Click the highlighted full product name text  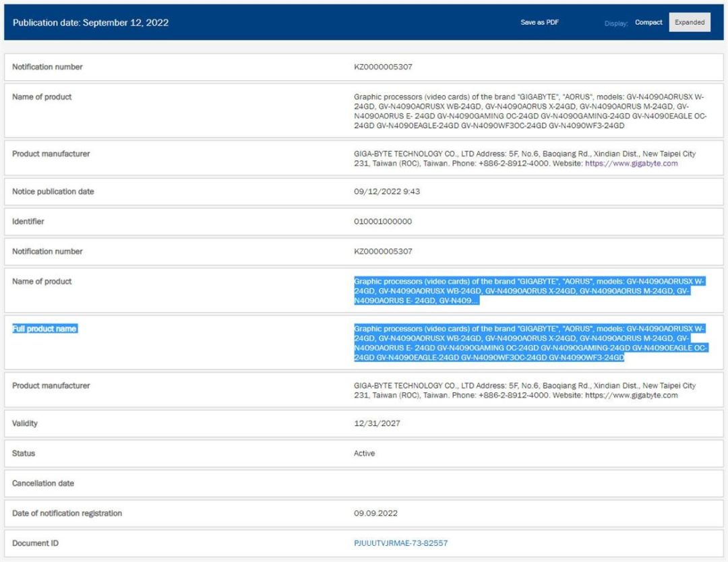pos(530,343)
